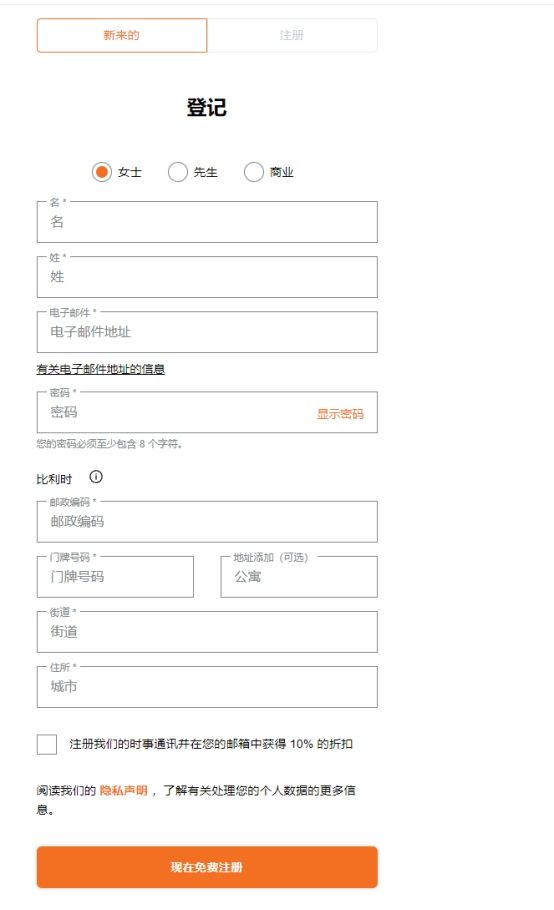Image resolution: width=554 pixels, height=910 pixels.
Task: Select the 先生 radio button
Action: point(178,172)
